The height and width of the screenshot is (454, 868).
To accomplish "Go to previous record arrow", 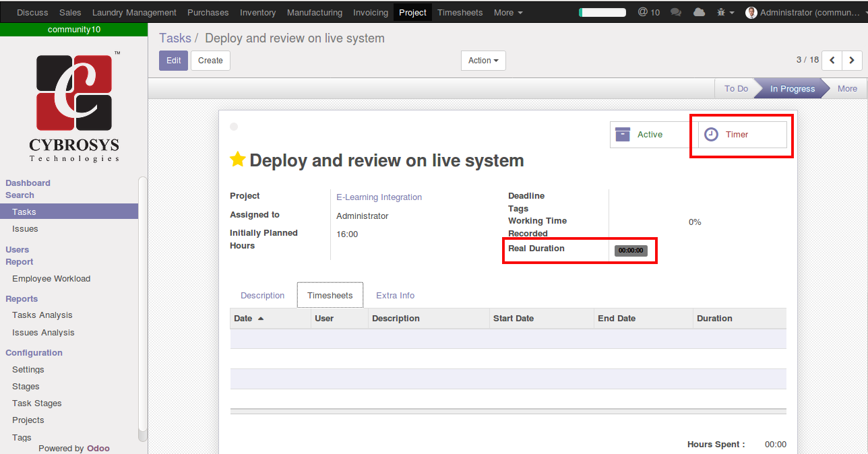I will tap(832, 61).
